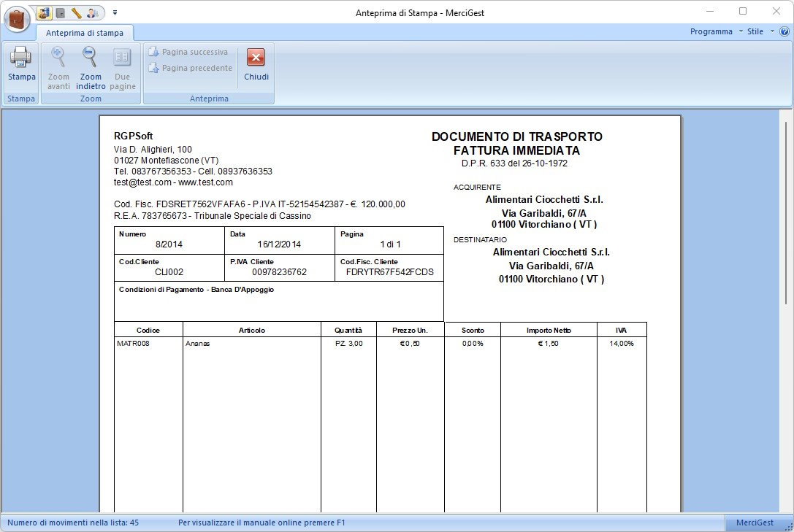Expand the quick access toolbar customize arrow
The height and width of the screenshot is (532, 794).
pos(115,12)
